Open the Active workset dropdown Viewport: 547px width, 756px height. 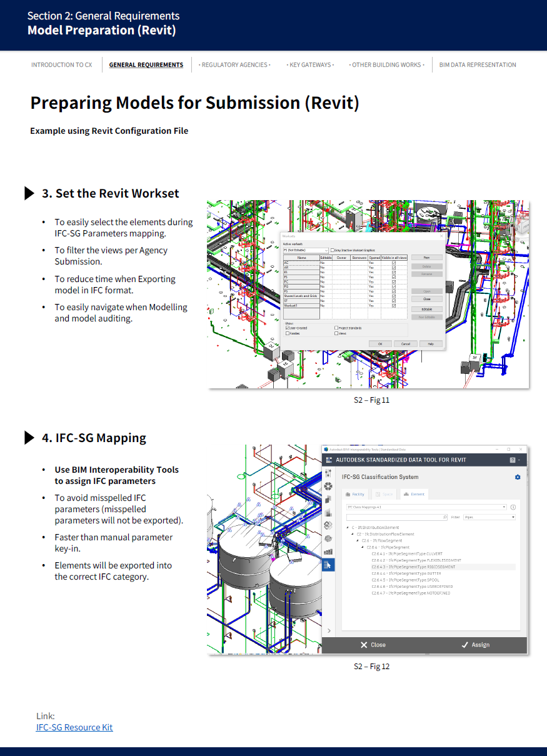[x=306, y=250]
